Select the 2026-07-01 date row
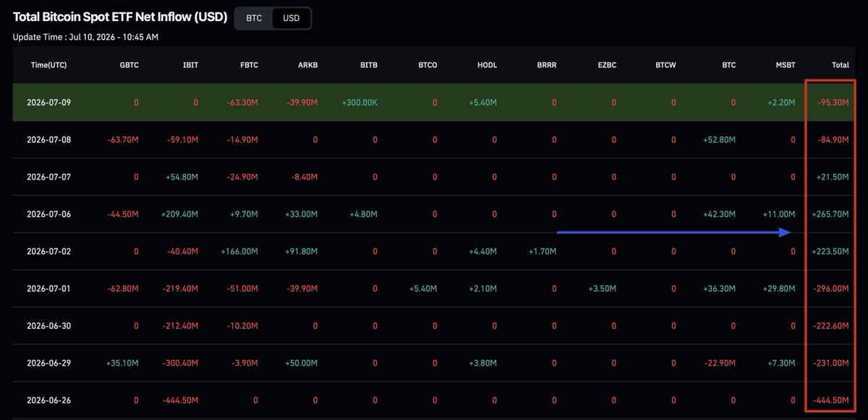 [x=434, y=289]
